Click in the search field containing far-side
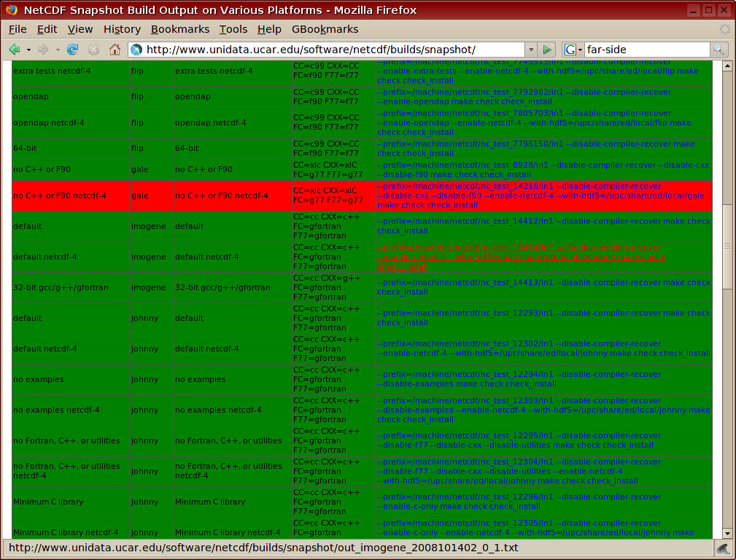This screenshot has height=560, width=736. pyautogui.click(x=646, y=50)
